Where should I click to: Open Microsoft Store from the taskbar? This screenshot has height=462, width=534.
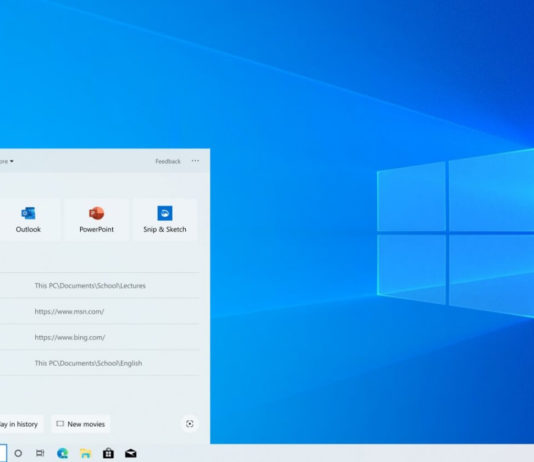point(108,453)
